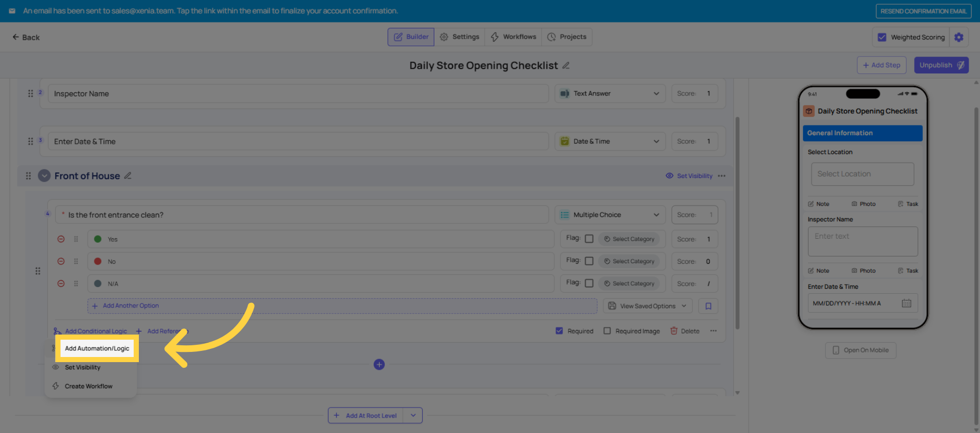
Task: Click the green color dot for Yes
Action: tap(97, 239)
